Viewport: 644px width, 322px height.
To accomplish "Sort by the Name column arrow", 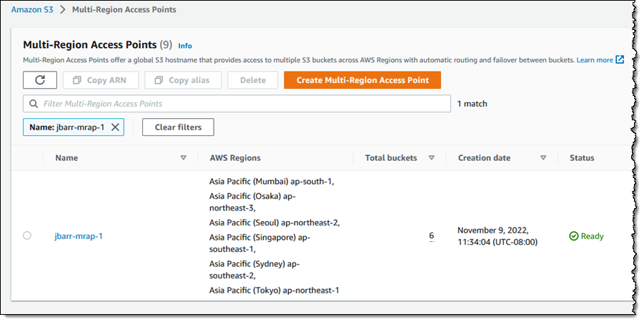I will [184, 158].
